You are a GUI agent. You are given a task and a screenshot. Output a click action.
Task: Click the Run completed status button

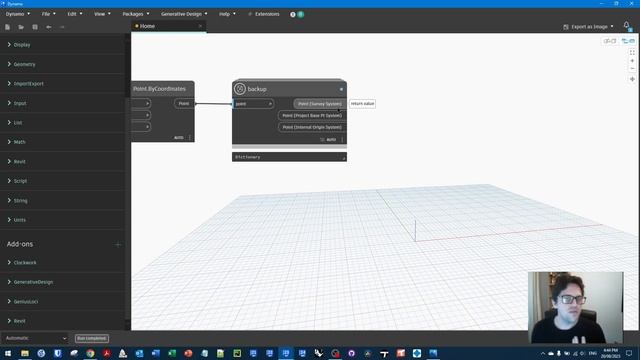click(x=92, y=338)
